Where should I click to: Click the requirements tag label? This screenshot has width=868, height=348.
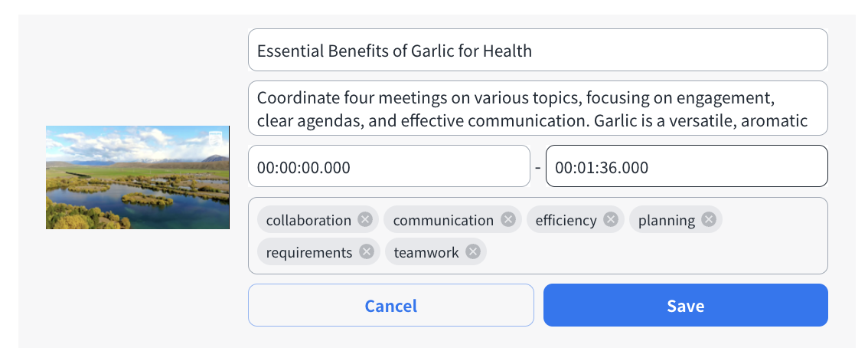pos(309,252)
